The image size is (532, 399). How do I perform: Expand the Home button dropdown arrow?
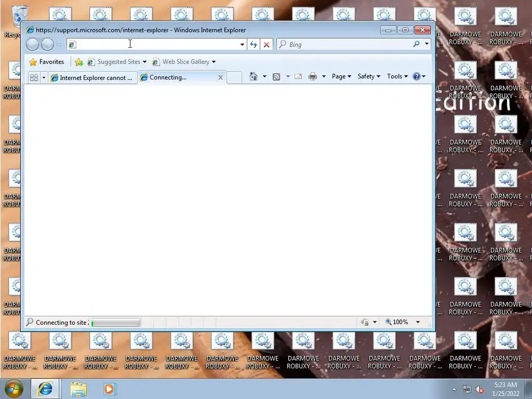264,76
